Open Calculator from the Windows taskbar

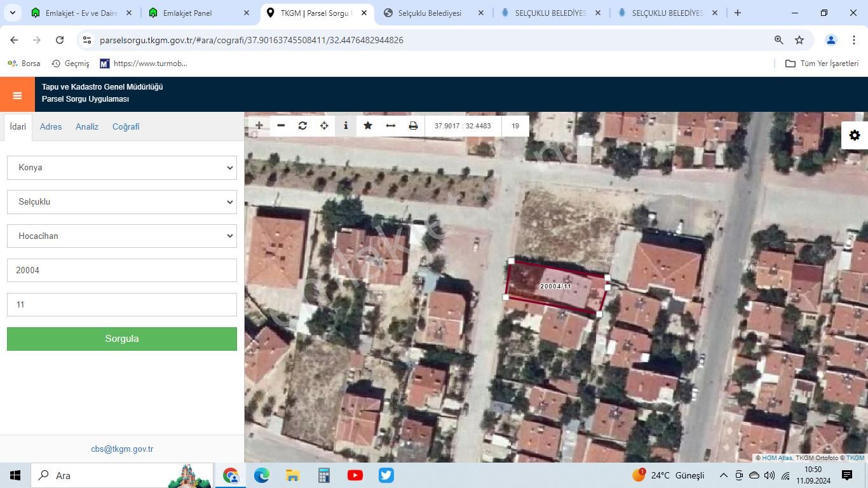324,475
